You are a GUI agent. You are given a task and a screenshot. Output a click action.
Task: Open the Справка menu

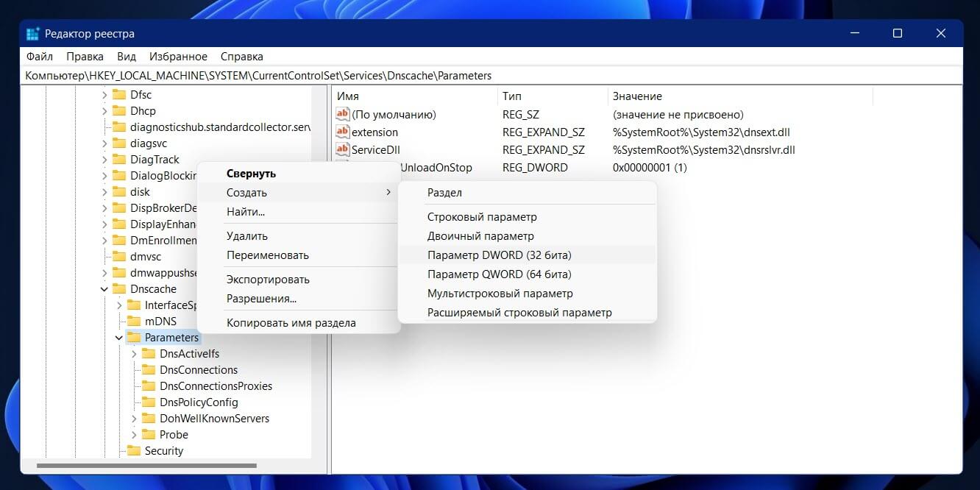(241, 57)
